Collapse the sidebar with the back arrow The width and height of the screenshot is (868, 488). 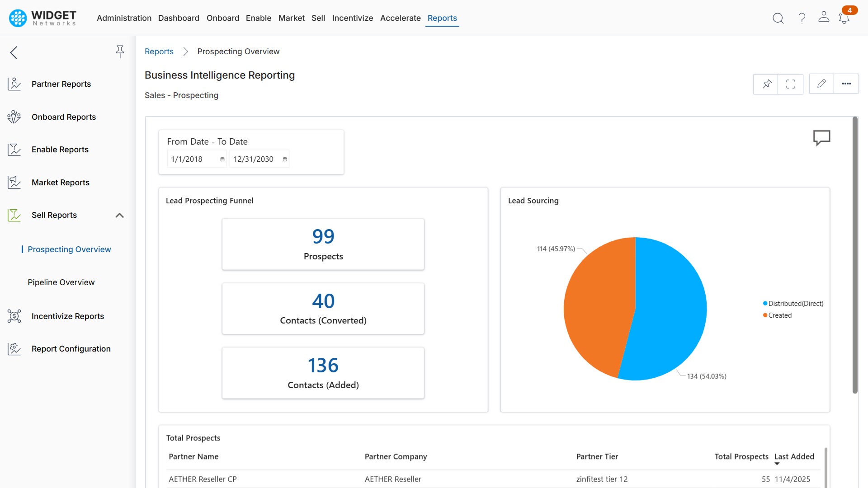point(14,52)
